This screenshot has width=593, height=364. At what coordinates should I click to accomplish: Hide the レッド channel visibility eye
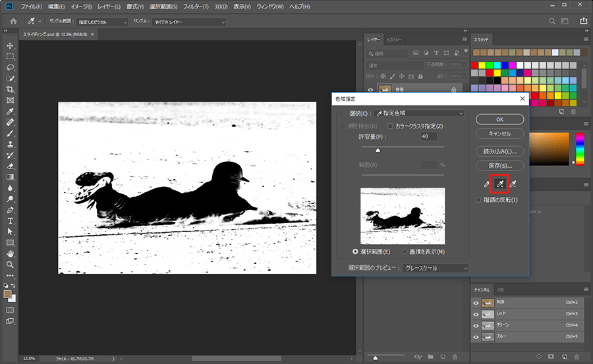476,314
